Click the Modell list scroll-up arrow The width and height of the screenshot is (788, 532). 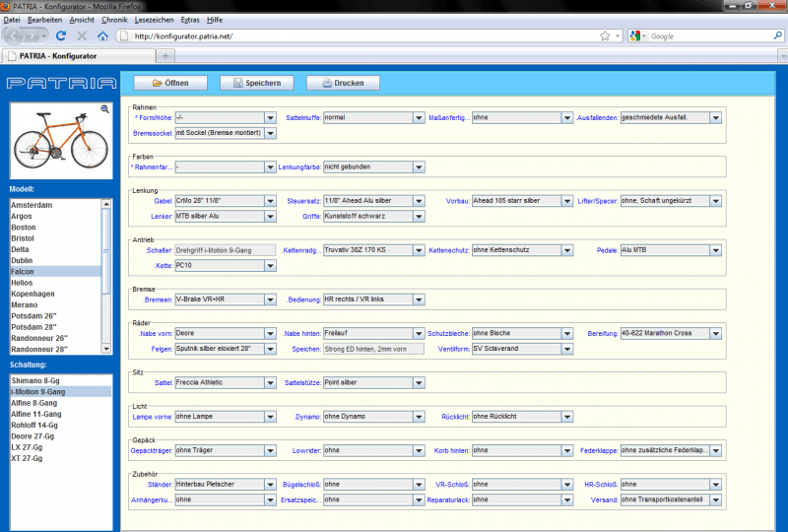(106, 204)
